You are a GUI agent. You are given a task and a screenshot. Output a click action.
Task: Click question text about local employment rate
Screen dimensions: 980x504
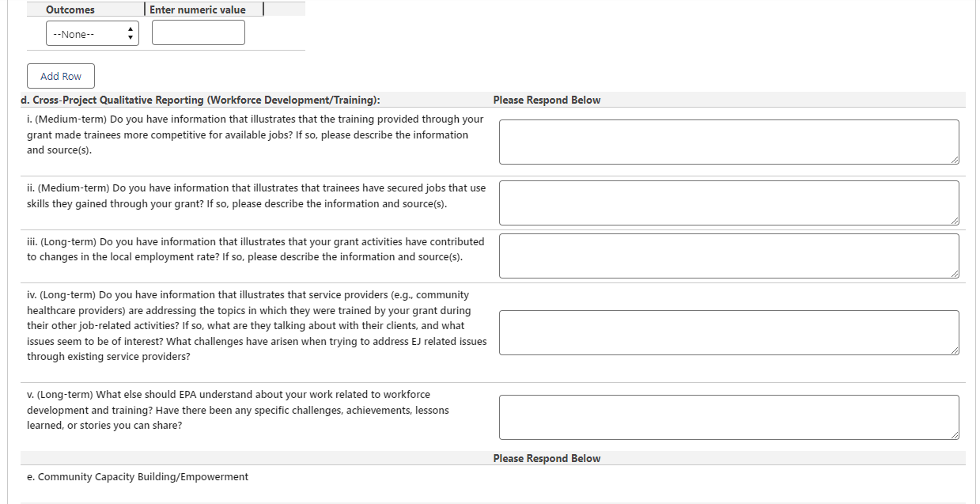click(x=255, y=249)
